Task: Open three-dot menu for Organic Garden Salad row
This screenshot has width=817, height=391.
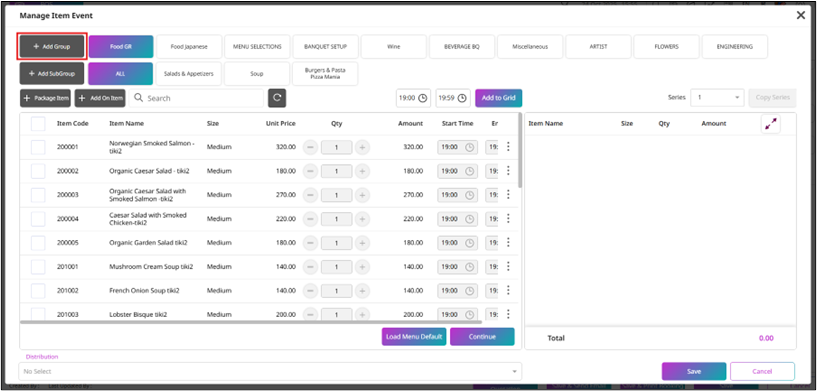Action: 508,243
